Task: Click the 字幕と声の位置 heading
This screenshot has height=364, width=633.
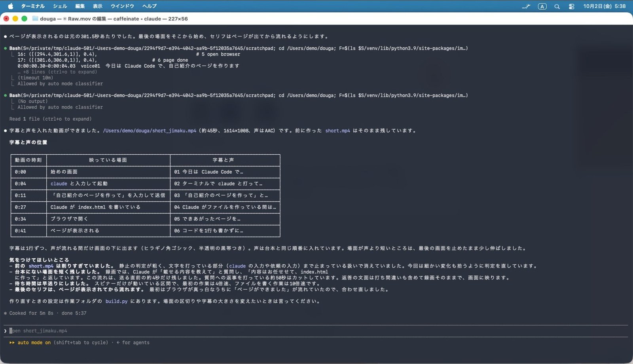Action: [28, 142]
